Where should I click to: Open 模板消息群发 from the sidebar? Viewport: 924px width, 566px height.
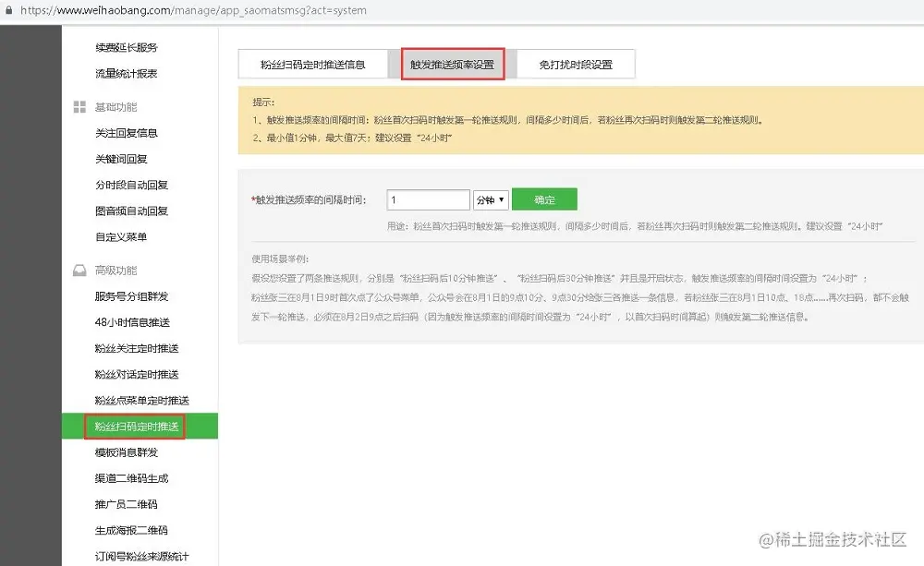[128, 452]
